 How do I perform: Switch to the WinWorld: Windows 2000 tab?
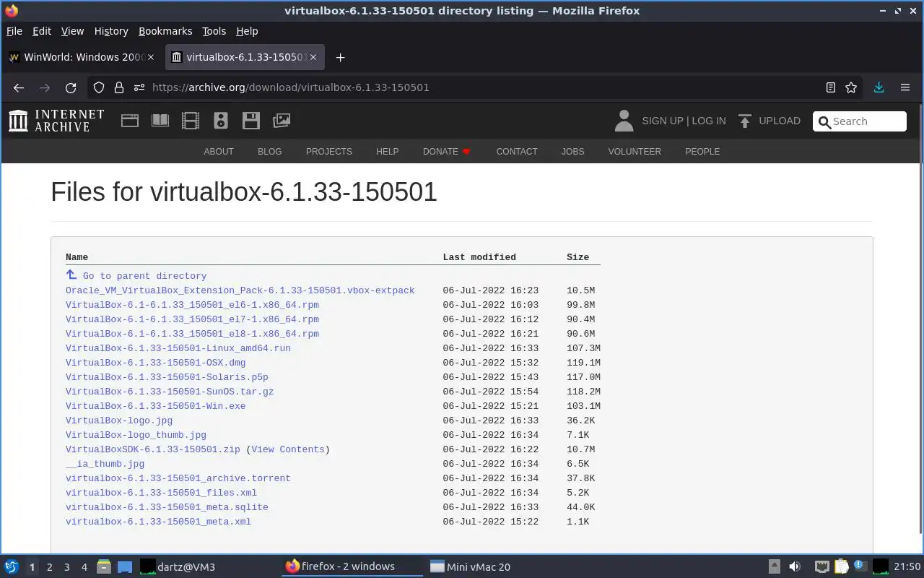82,57
